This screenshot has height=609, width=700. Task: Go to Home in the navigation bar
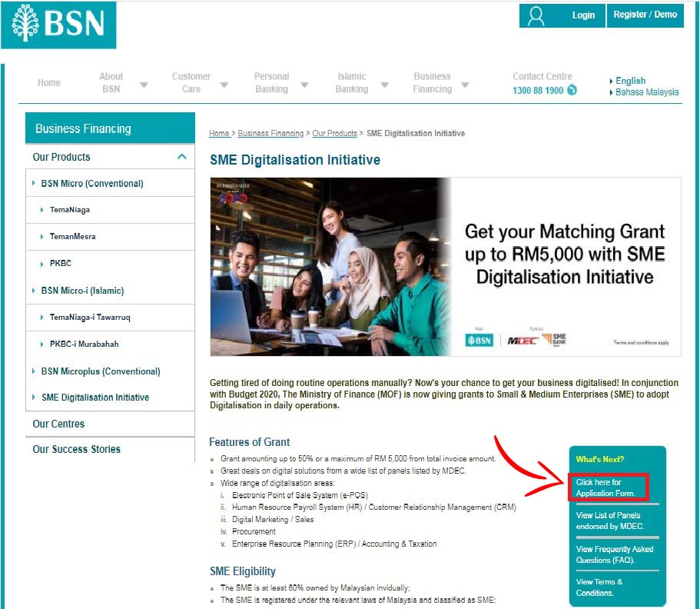pyautogui.click(x=49, y=82)
